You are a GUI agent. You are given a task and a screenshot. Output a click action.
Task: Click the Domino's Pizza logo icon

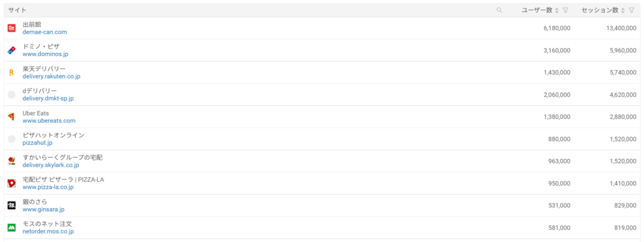point(12,50)
